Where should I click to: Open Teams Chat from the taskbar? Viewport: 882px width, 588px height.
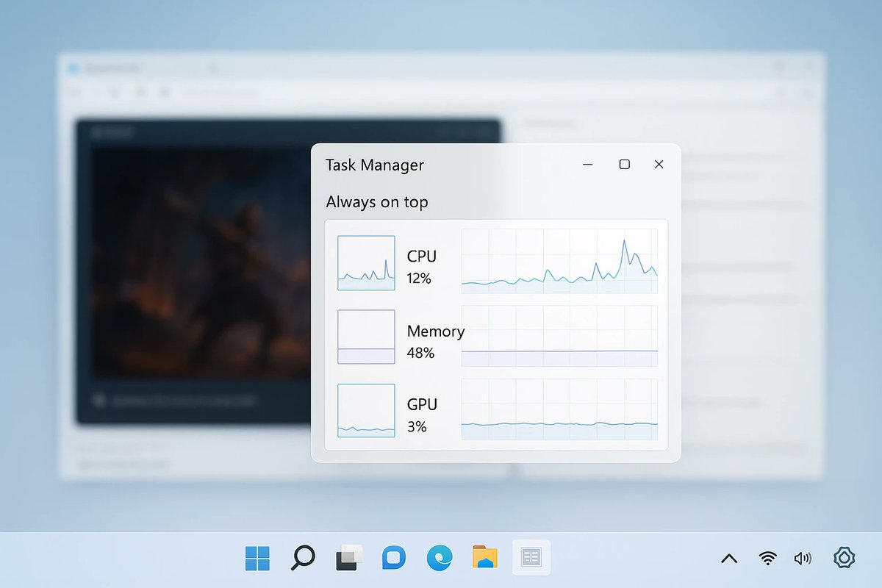393,556
